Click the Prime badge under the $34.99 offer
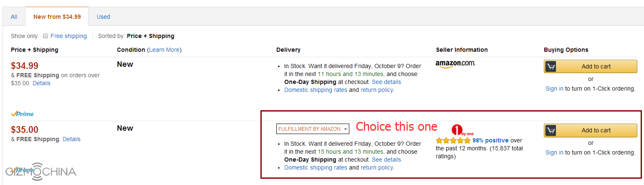644x185 pixels. click(22, 114)
